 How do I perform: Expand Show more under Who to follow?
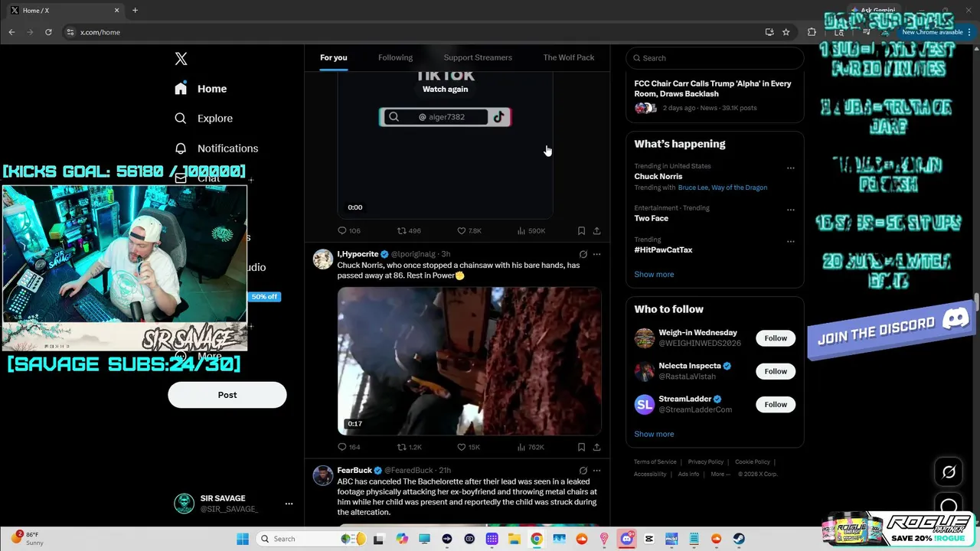[654, 434]
